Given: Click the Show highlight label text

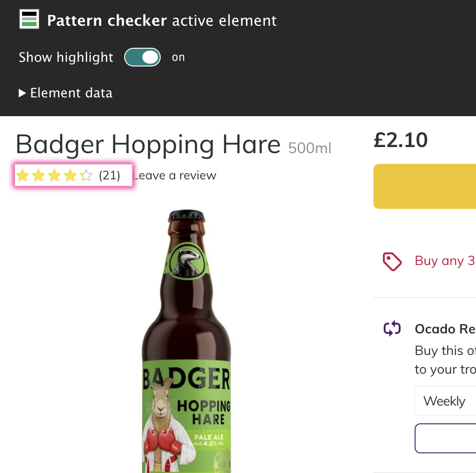Looking at the screenshot, I should pos(66,58).
